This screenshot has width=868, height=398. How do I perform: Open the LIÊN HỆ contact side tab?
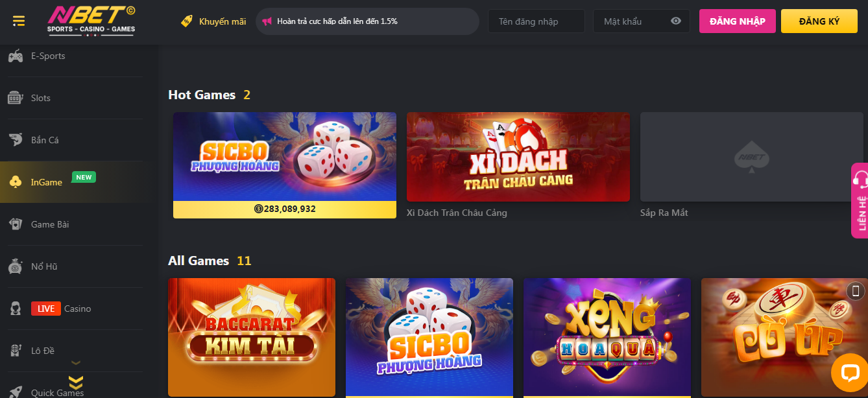(x=860, y=200)
